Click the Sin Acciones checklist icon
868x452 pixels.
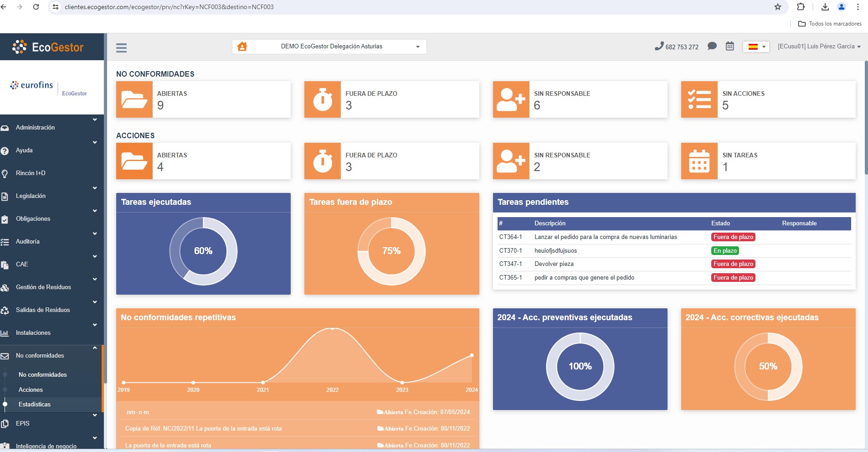click(x=699, y=99)
